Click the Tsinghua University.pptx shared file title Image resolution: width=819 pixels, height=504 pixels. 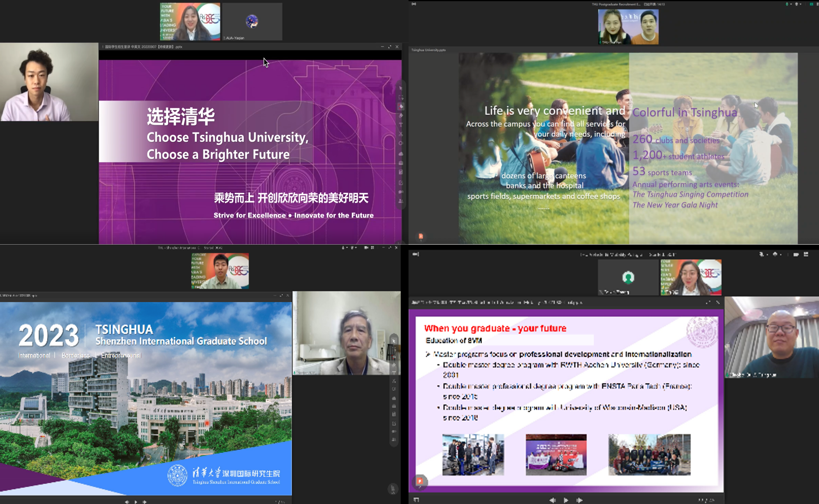coord(428,50)
